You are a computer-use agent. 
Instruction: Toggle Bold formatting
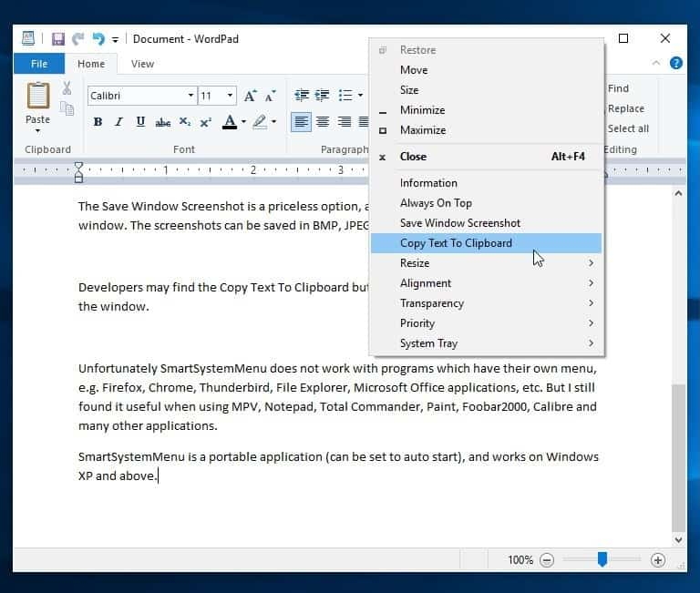[x=98, y=122]
